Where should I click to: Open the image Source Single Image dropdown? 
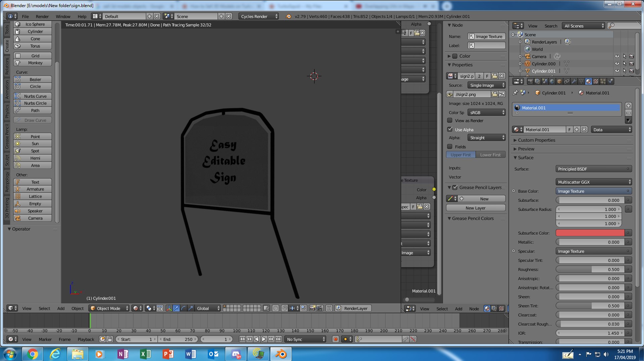pos(486,85)
